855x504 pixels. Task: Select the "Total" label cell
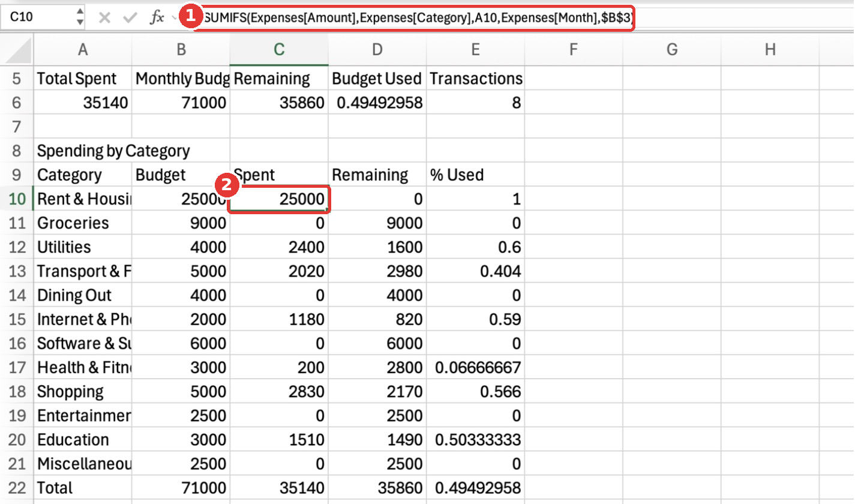pos(83,487)
